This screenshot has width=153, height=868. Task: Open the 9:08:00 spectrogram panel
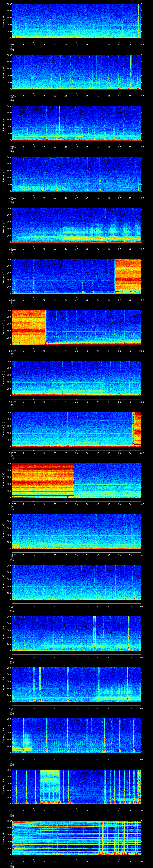click(x=76, y=378)
